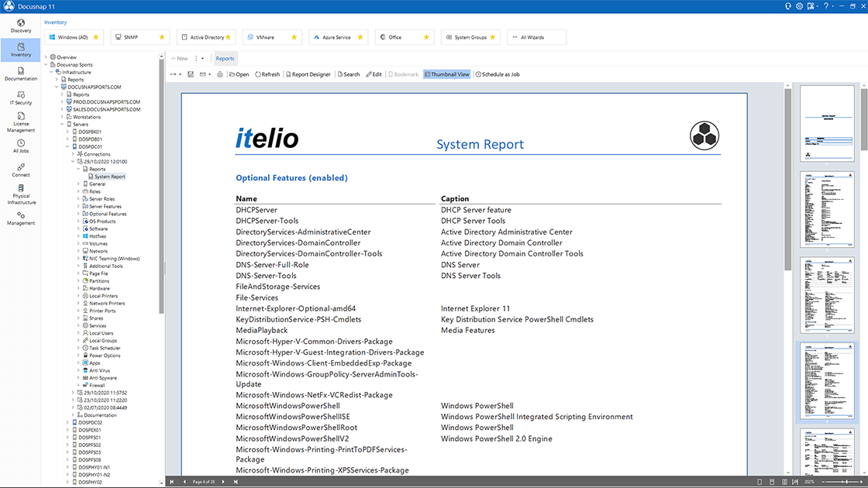Viewport: 868px width, 488px height.
Task: Click the Inventory breadcrumb link
Action: (55, 22)
